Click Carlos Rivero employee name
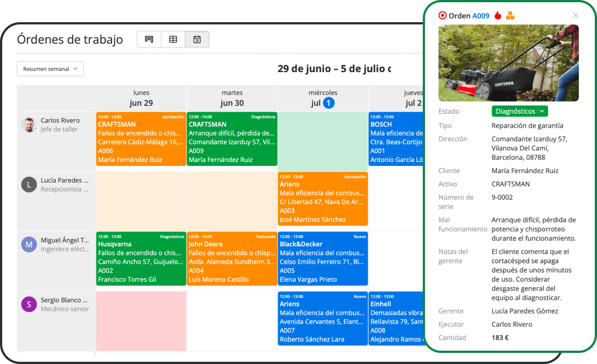The image size is (597, 364). (60, 120)
